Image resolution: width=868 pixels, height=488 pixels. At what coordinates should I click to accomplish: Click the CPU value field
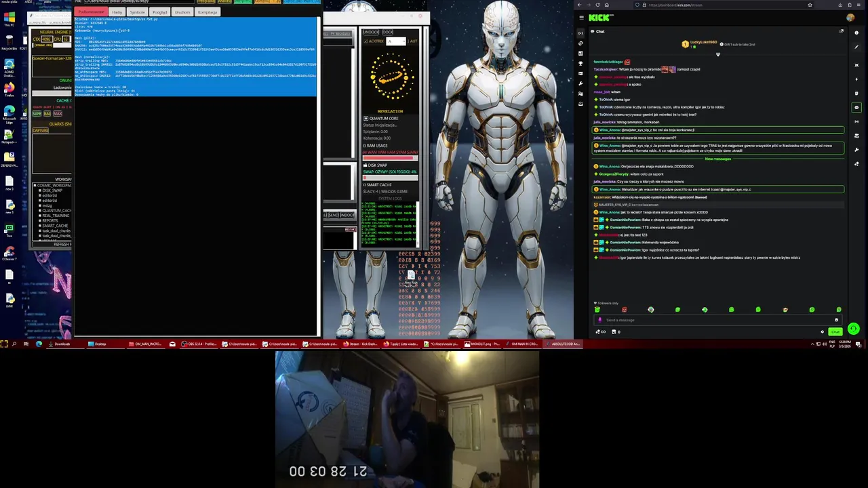click(66, 39)
